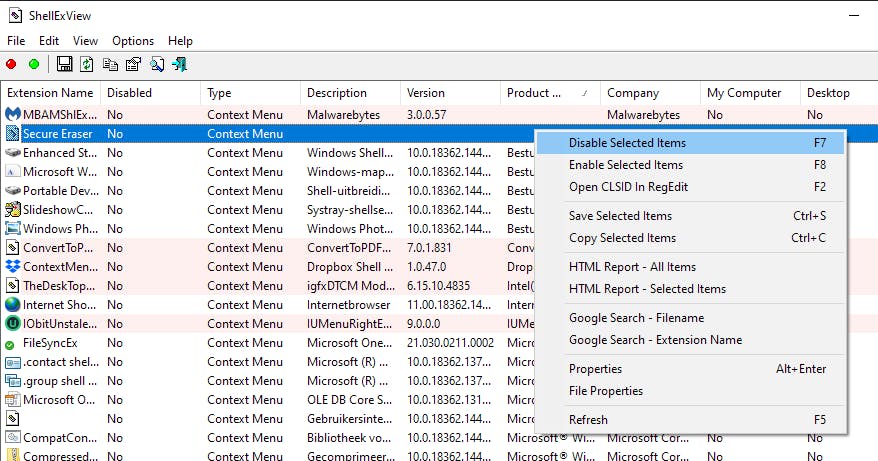Open the File menu
878x461 pixels.
click(16, 41)
